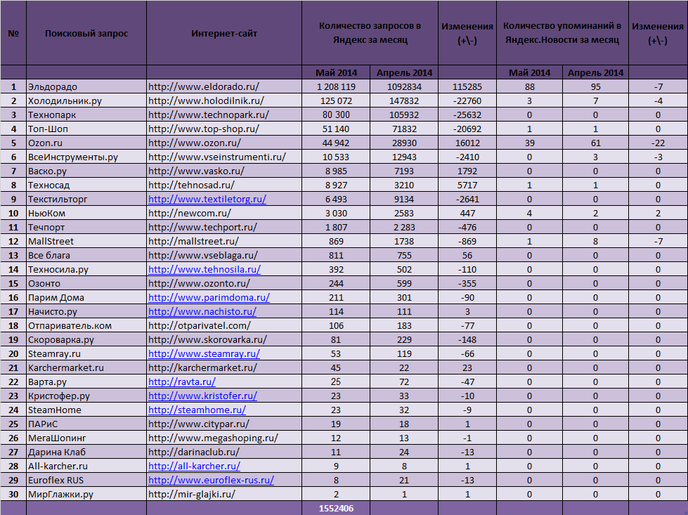688x515 pixels.
Task: Open the ravta.ru hyperlink
Action: pos(182,382)
